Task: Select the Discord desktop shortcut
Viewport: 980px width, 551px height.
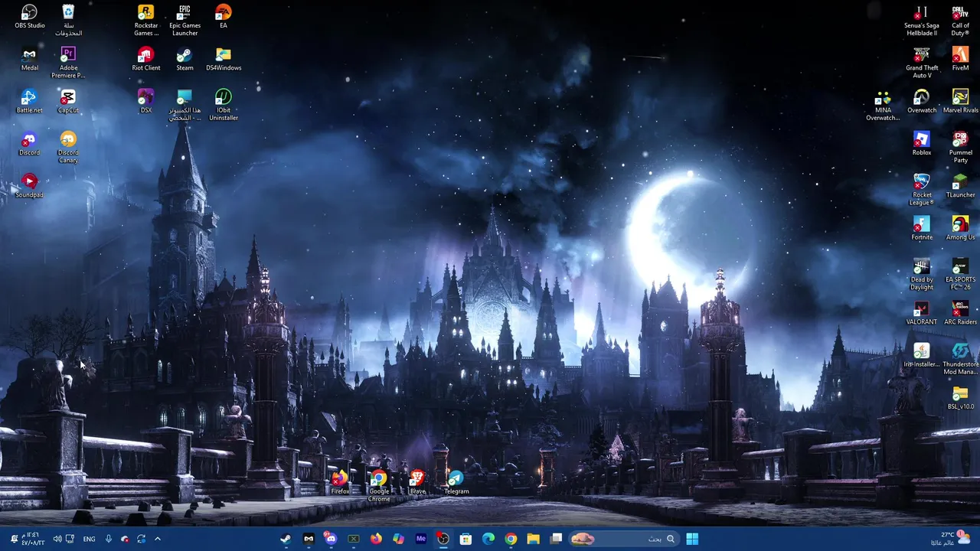Action: [29, 143]
